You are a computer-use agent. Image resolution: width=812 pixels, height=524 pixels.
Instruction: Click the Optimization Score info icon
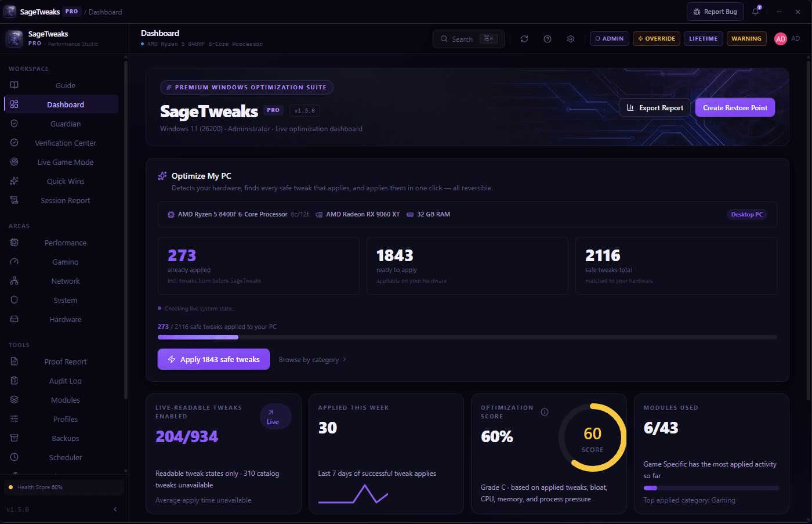point(545,412)
